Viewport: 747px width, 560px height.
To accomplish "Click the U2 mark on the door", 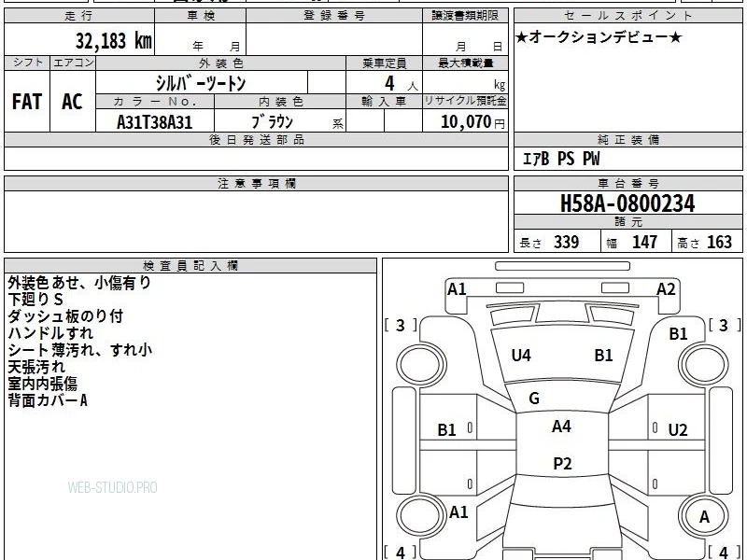I will (x=678, y=430).
